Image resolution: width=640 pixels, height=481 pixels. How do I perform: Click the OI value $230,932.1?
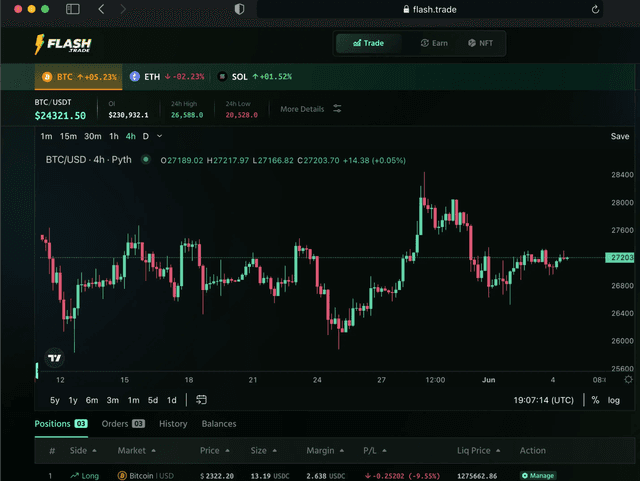(128, 115)
